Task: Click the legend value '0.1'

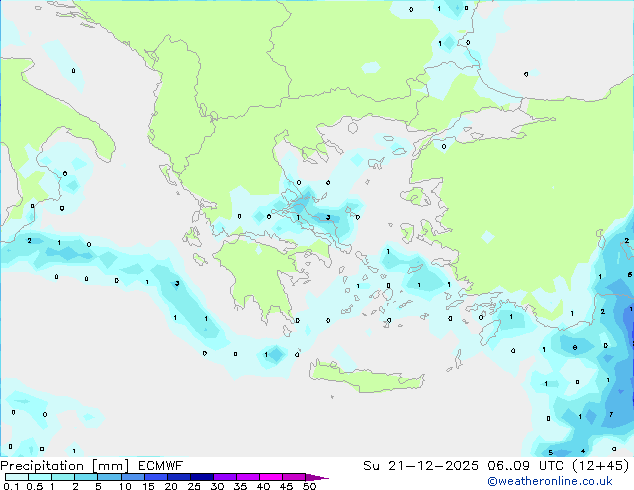Action: 11,486
